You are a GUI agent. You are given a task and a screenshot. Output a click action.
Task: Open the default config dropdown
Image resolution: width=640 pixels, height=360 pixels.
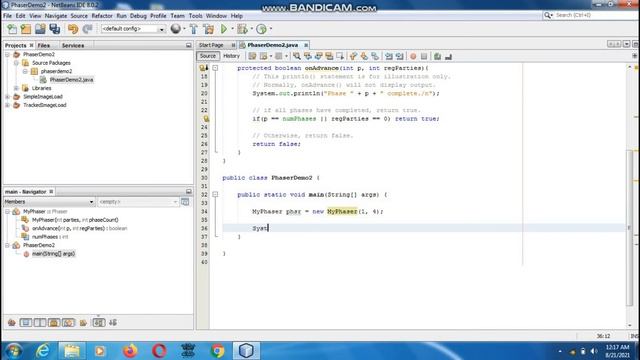pos(162,29)
